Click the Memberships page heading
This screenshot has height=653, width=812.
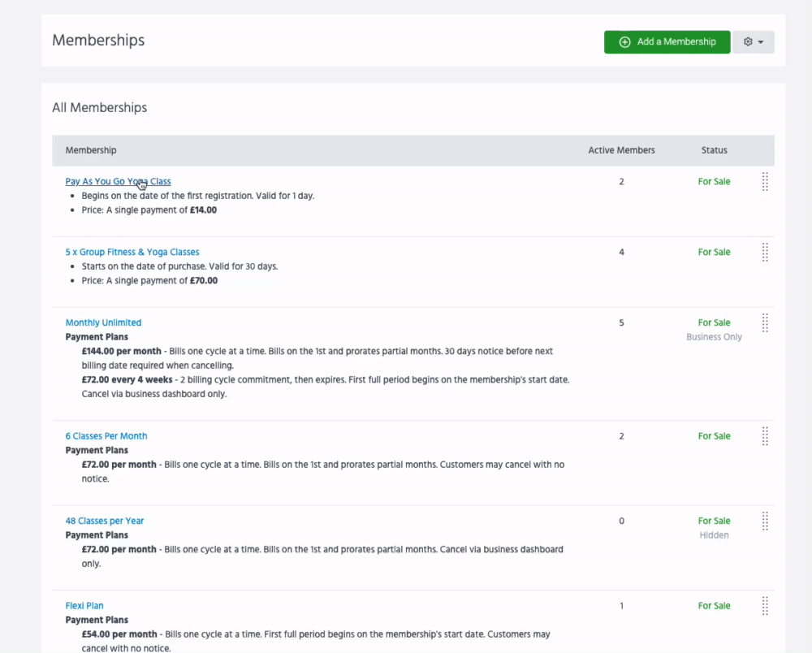tap(98, 41)
